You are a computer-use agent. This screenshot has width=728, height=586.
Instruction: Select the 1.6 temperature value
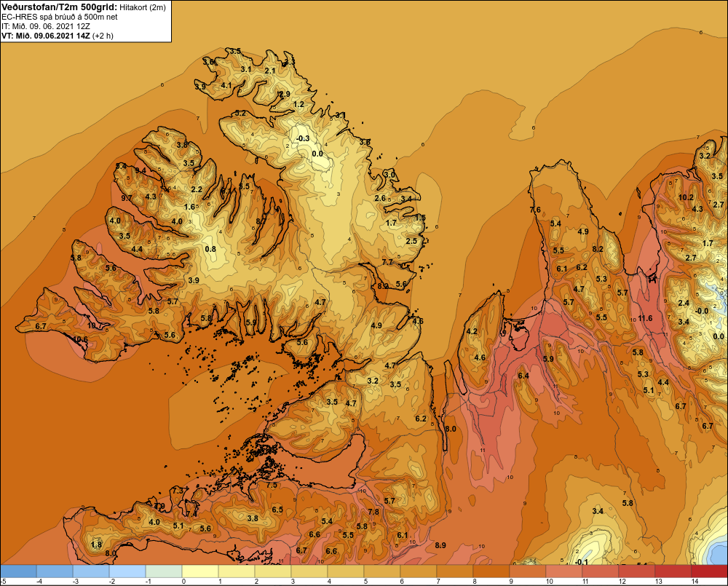(x=189, y=207)
